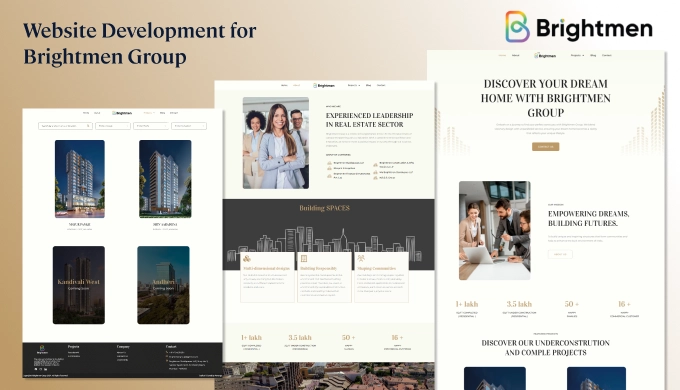Expand the Projects menu in home page navbar
Screen dimensions: 680x390
coord(577,56)
